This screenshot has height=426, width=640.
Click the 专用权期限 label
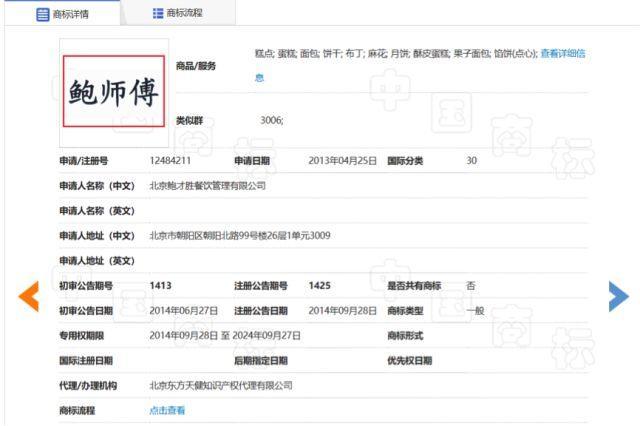(82, 336)
